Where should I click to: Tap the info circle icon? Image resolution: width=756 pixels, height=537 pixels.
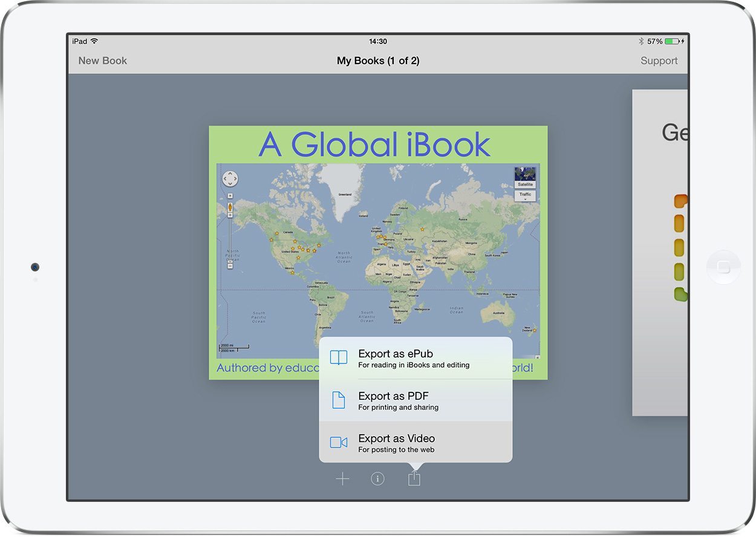coord(377,479)
